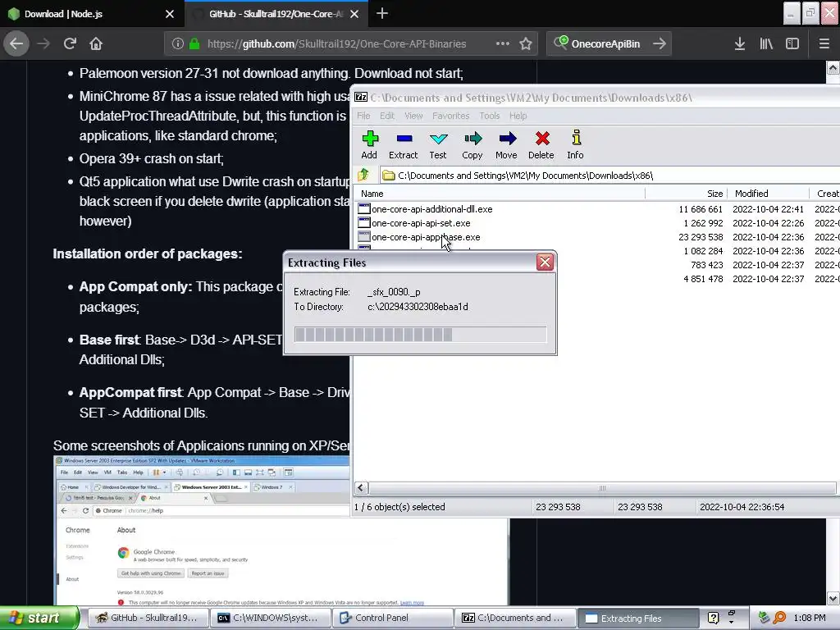The width and height of the screenshot is (840, 630).
Task: Sort file list by Size column
Action: [687, 194]
